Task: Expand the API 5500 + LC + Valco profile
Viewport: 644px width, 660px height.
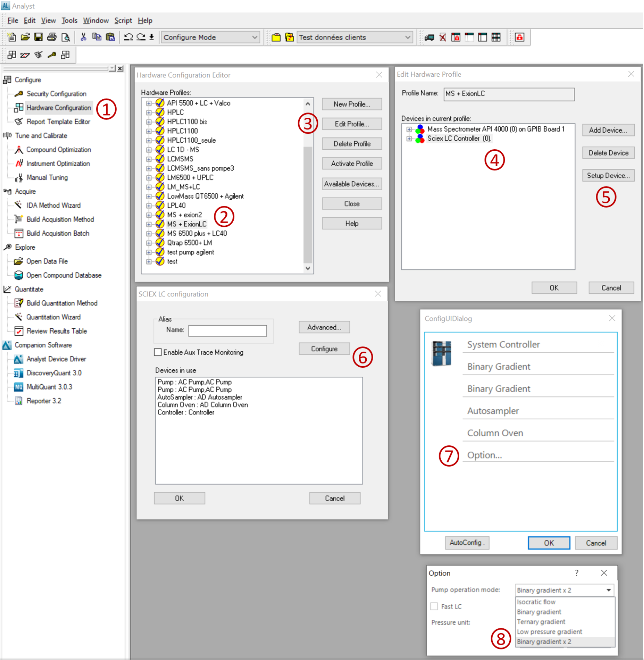Action: (x=149, y=103)
